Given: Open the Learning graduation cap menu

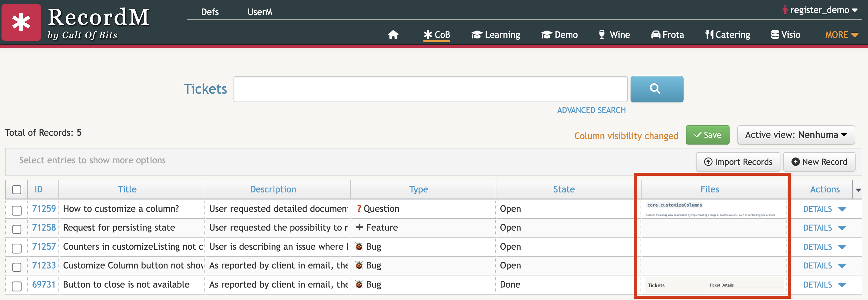Looking at the screenshot, I should click(x=495, y=35).
